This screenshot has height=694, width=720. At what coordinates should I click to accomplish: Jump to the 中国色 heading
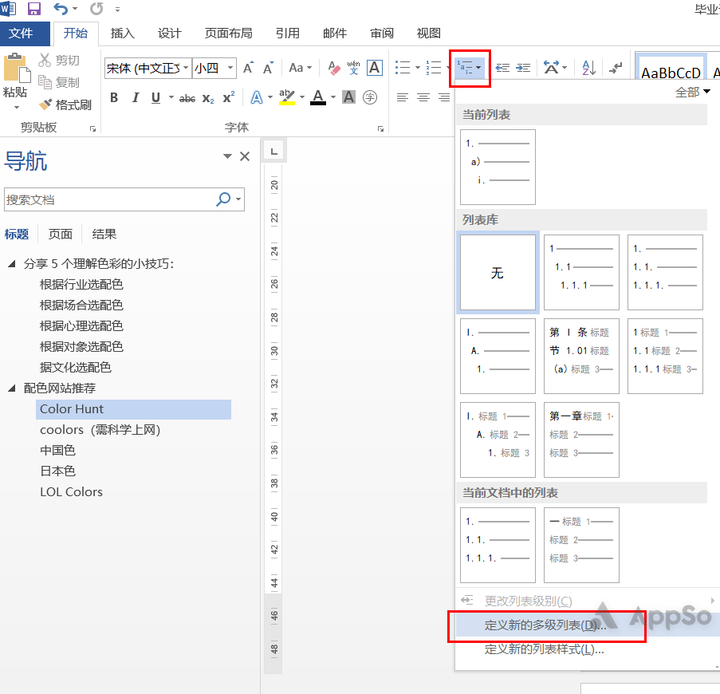(58, 450)
